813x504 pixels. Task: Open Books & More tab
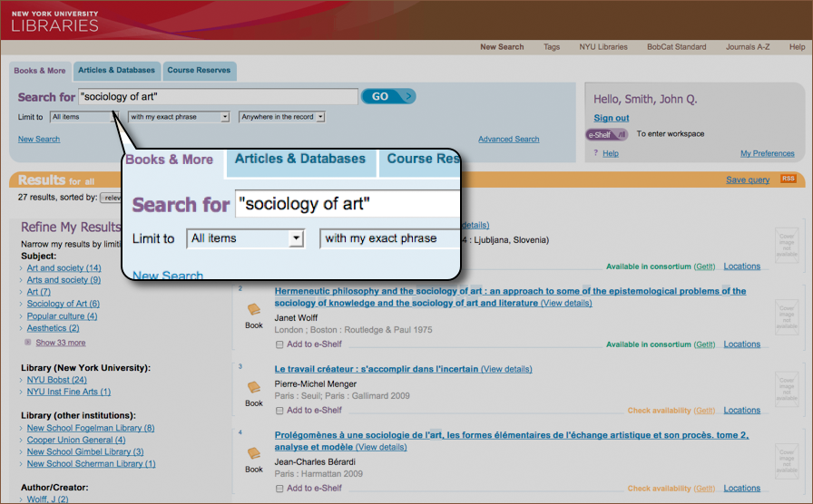click(x=39, y=71)
